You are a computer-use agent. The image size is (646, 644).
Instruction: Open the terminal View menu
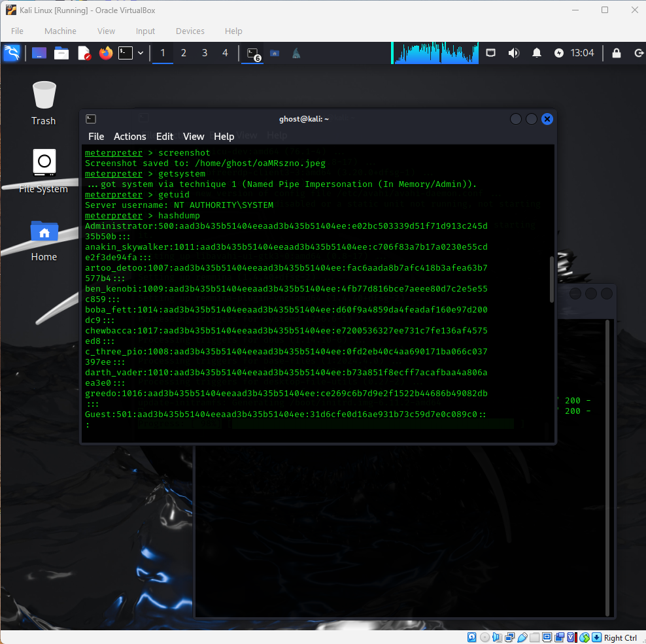(x=194, y=137)
